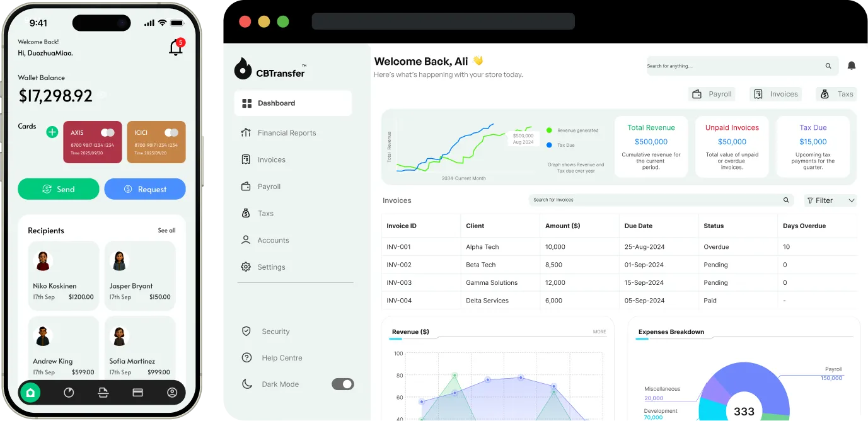Click the 150,000 Payroll value label
This screenshot has width=868, height=421.
click(831, 378)
